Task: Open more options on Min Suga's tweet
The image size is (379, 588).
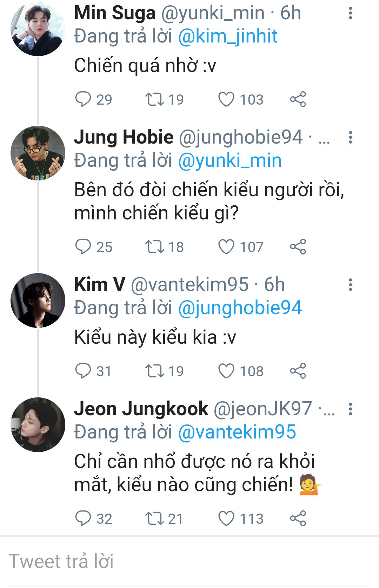Action: (x=350, y=13)
